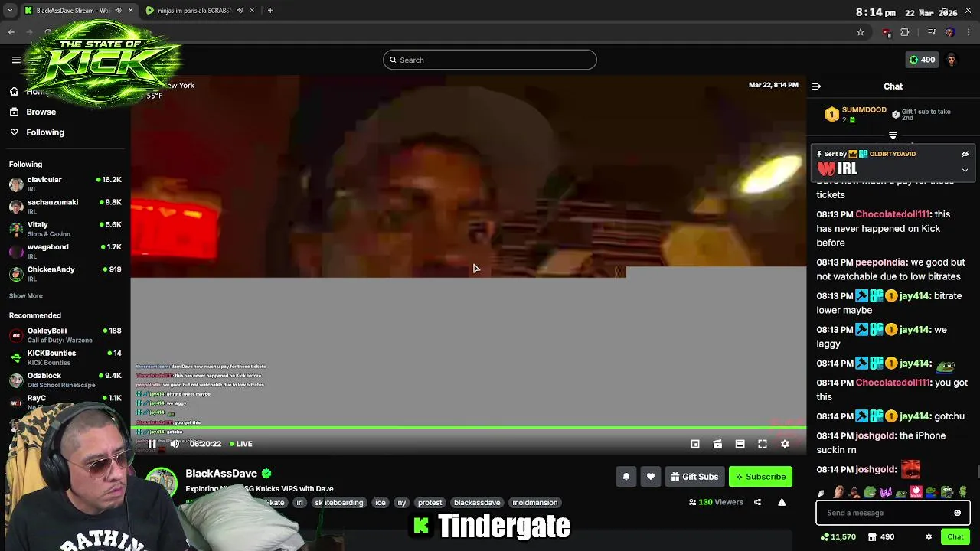980x551 pixels.
Task: Open chat settings gear
Action: point(929,537)
